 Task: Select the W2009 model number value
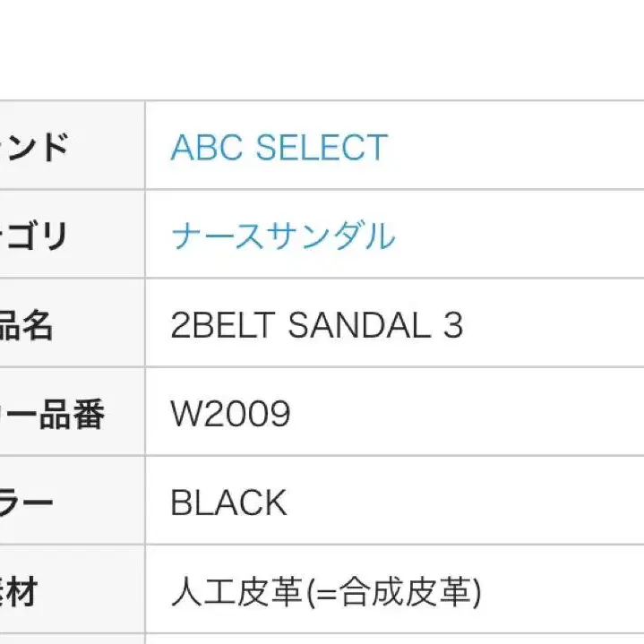pyautogui.click(x=230, y=414)
